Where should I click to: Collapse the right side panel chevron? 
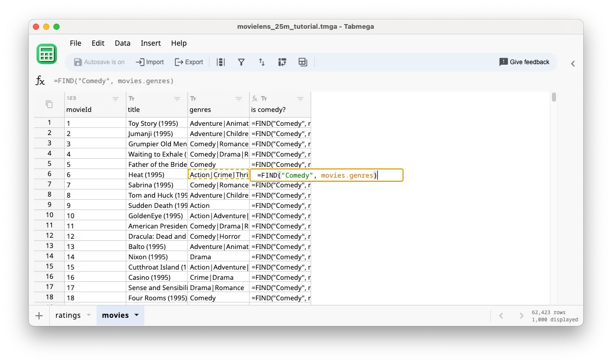click(572, 63)
